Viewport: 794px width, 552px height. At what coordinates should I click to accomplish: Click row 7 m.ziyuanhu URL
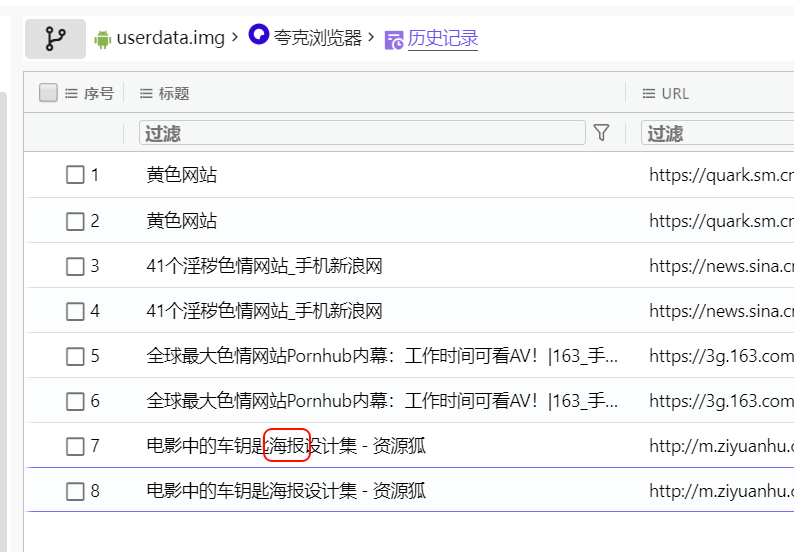coord(722,446)
